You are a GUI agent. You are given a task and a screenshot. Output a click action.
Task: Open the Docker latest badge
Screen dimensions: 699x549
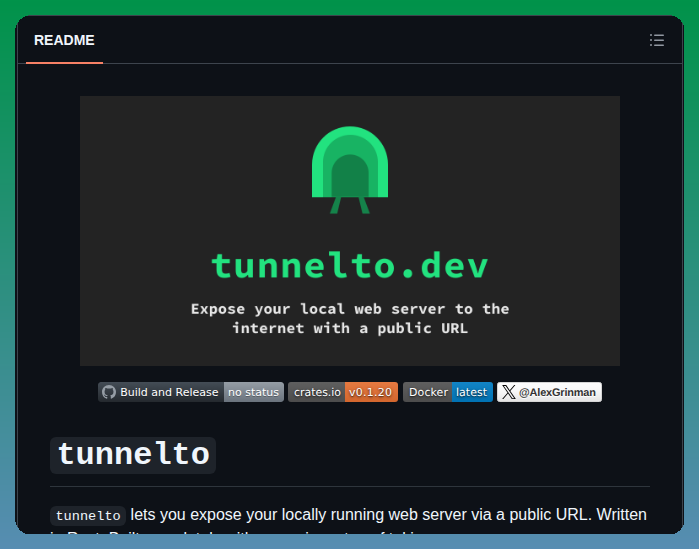[x=448, y=392]
